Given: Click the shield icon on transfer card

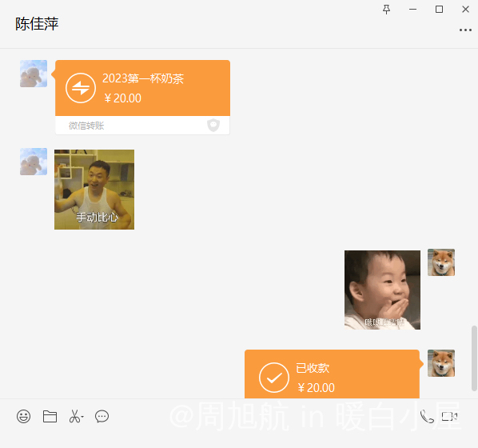Looking at the screenshot, I should click(x=213, y=125).
